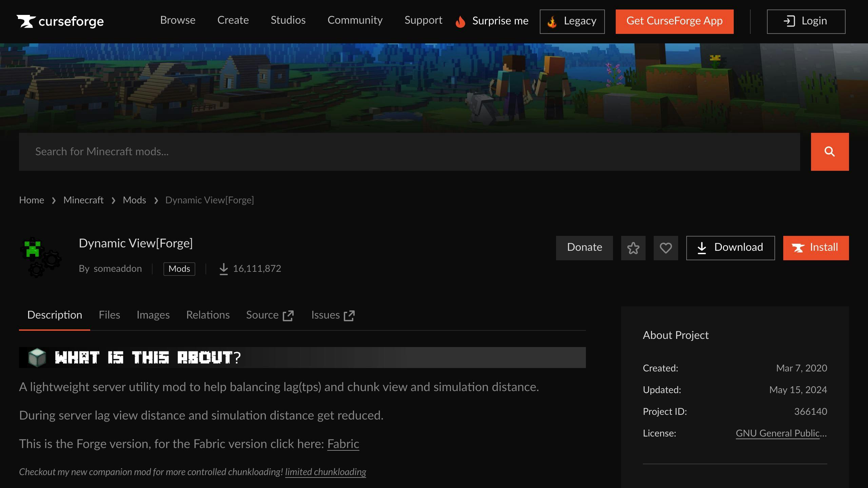Click the Created date Mar 7, 2020
Image resolution: width=868 pixels, height=488 pixels.
(x=802, y=368)
